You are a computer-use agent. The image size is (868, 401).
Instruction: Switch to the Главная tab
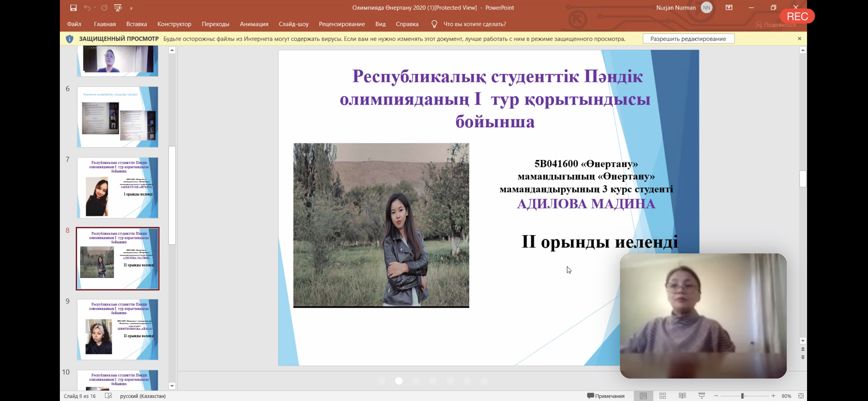tap(105, 24)
